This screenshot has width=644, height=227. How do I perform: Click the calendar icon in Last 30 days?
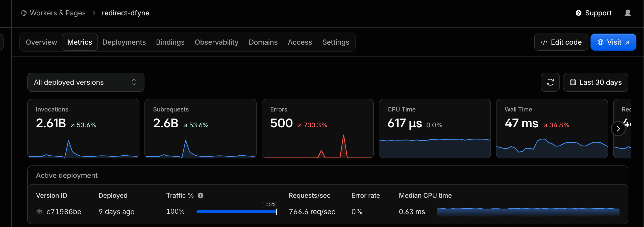point(573,82)
